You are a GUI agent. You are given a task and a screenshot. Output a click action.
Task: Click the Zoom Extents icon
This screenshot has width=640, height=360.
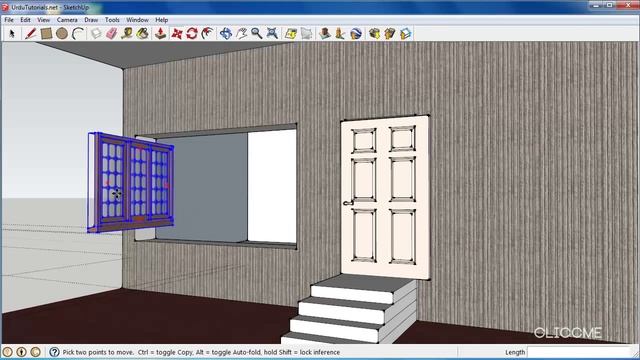pyautogui.click(x=272, y=33)
